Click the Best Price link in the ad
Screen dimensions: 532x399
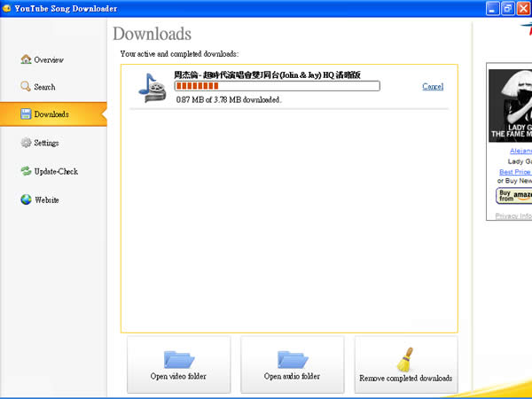[515, 172]
